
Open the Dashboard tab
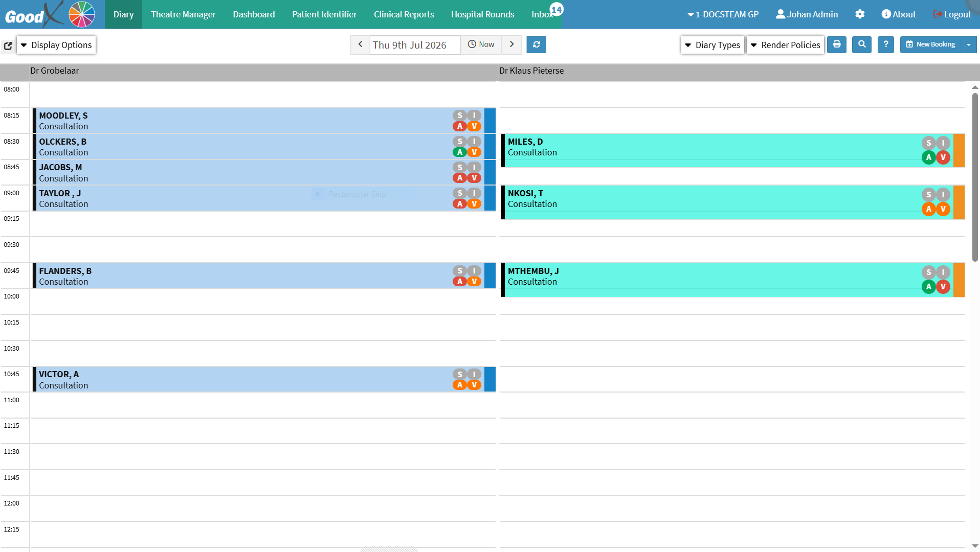(x=254, y=14)
